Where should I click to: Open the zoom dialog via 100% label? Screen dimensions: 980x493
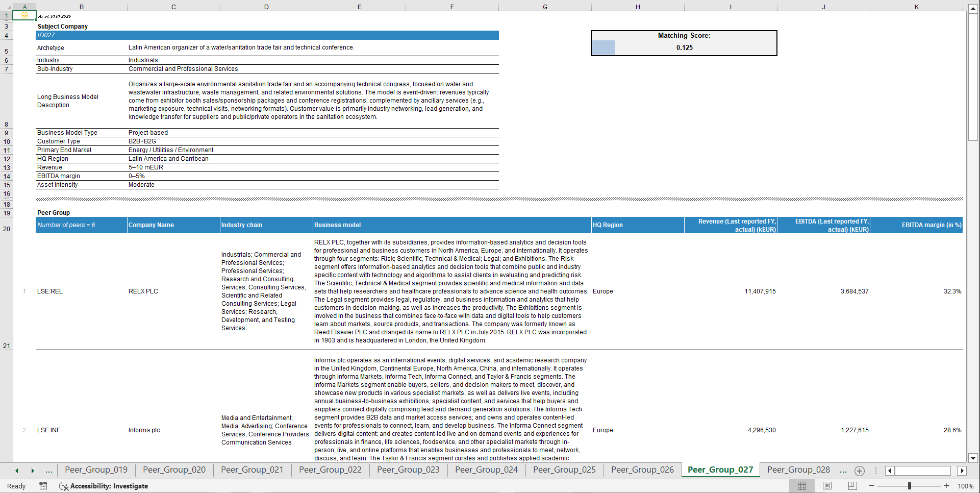[x=966, y=486]
